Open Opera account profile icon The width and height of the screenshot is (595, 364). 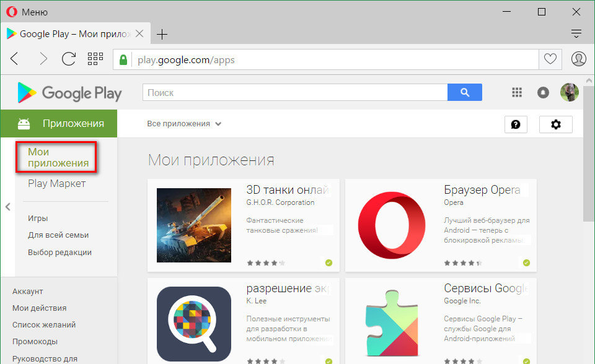coord(579,59)
